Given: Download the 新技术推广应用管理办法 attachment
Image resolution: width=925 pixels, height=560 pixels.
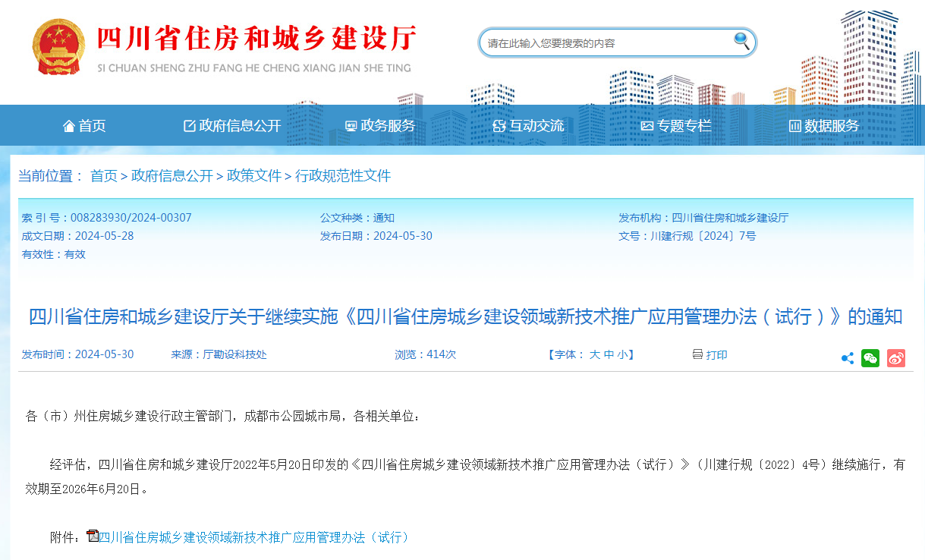Looking at the screenshot, I should pos(254,537).
